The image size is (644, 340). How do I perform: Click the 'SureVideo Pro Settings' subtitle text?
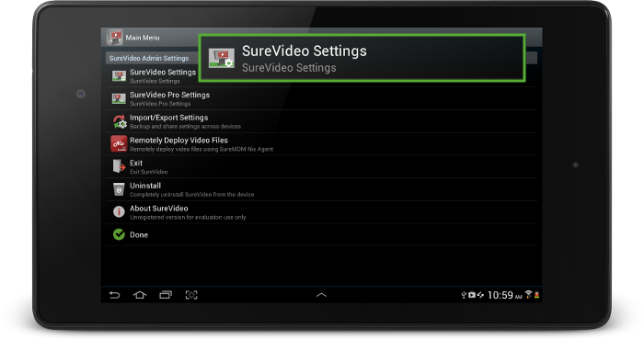160,104
